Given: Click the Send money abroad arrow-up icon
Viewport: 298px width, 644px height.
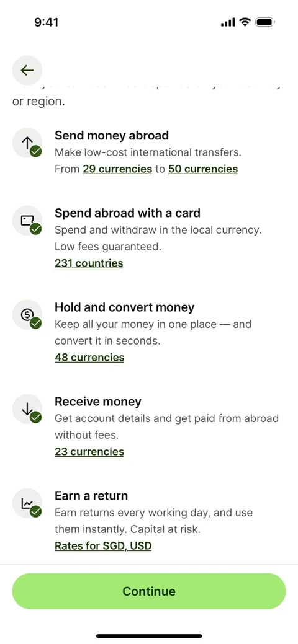Looking at the screenshot, I should (27, 143).
